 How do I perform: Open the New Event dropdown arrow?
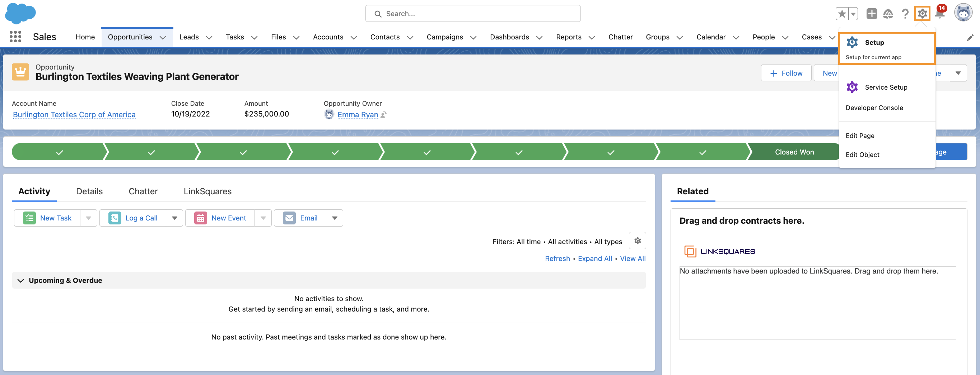tap(263, 218)
